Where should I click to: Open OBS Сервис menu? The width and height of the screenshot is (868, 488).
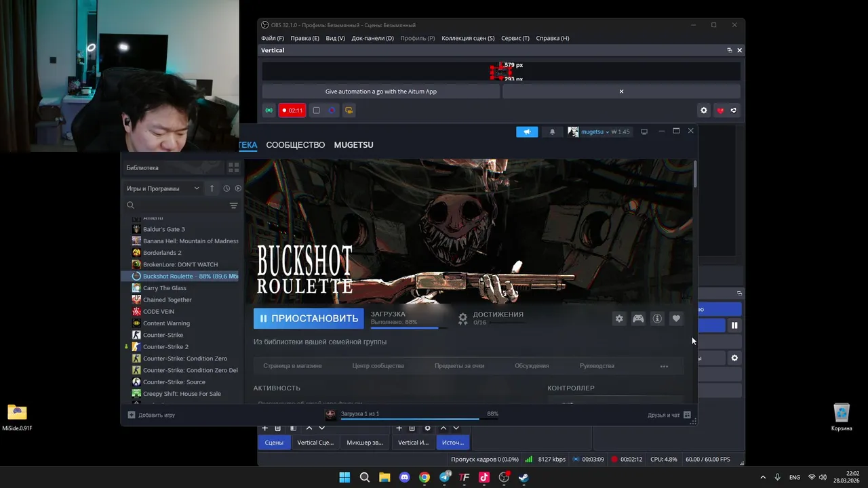coord(515,38)
